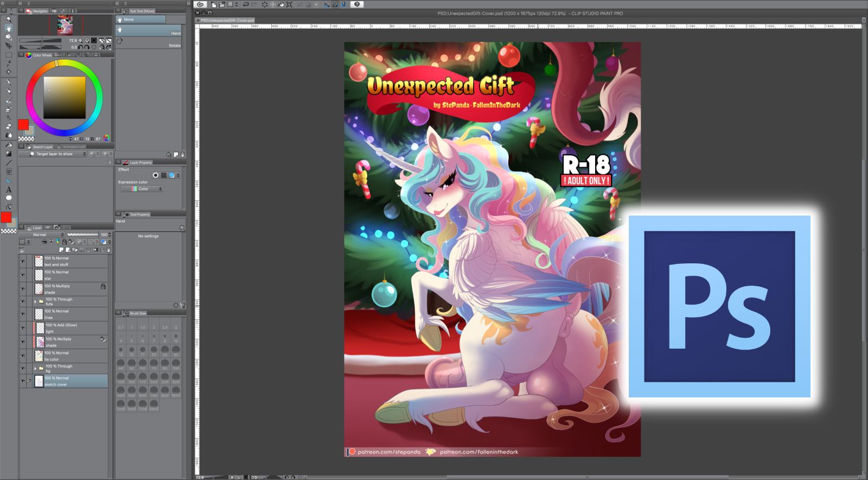Image resolution: width=868 pixels, height=480 pixels.
Task: Toggle visibility of 'text and stuff' layer
Action: pos(23,261)
